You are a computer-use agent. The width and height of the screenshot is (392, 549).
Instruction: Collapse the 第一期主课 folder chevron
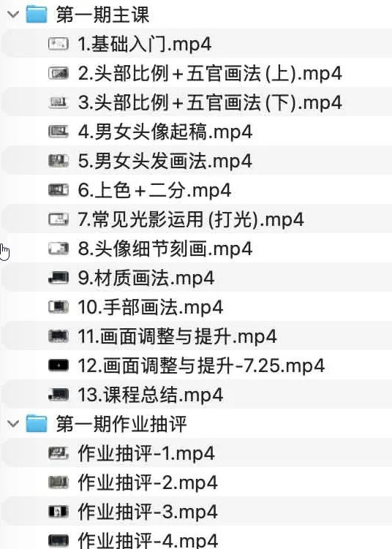pyautogui.click(x=13, y=15)
